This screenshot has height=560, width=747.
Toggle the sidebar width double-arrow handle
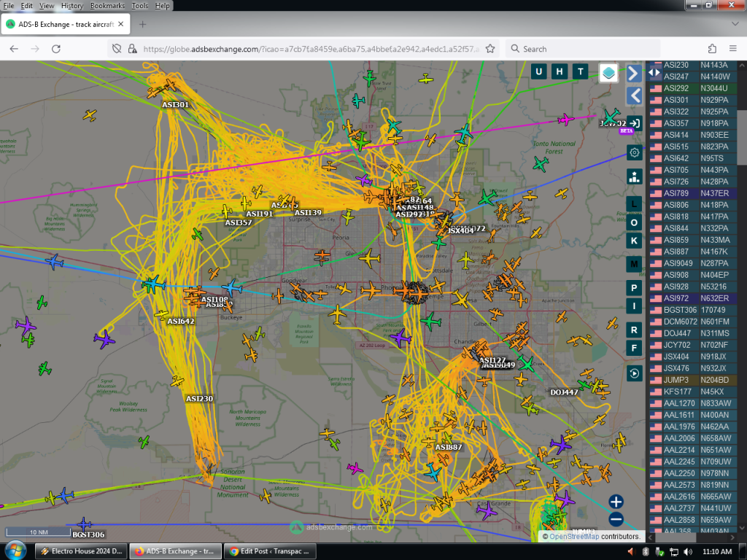tap(654, 72)
